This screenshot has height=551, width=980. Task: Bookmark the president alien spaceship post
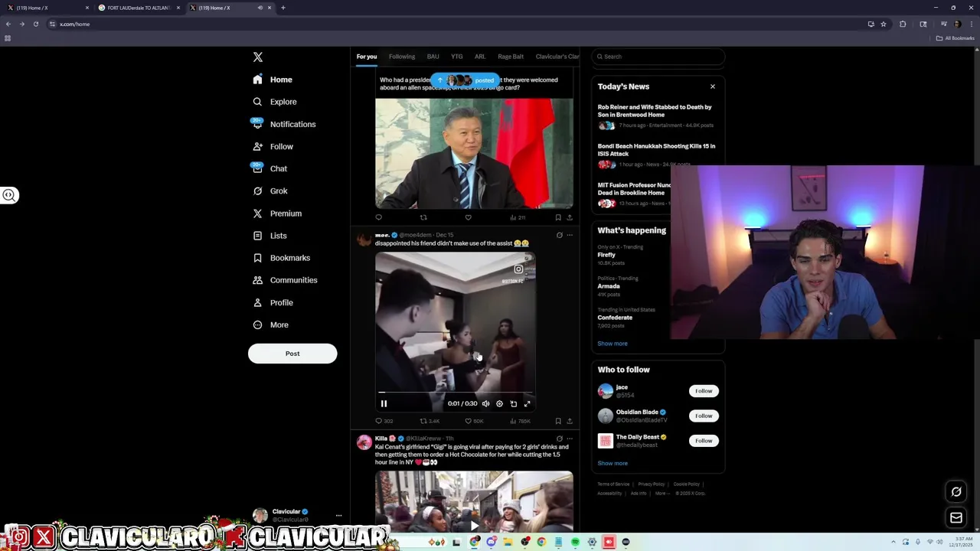click(x=558, y=217)
